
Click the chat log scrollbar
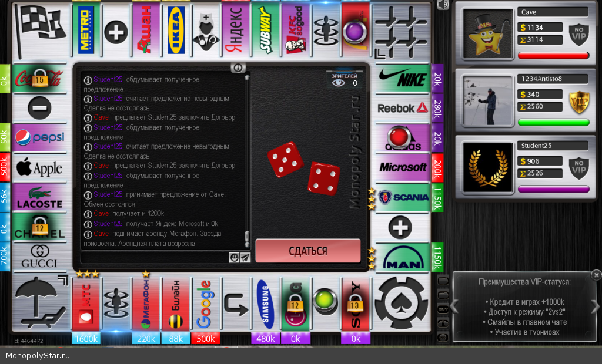pyautogui.click(x=247, y=161)
